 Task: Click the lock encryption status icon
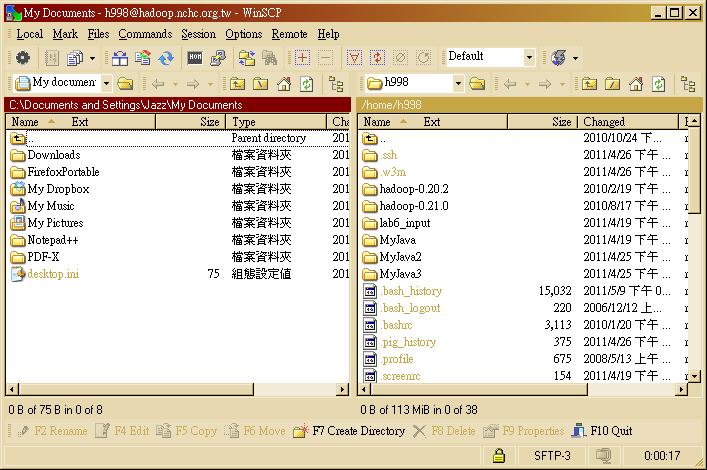tap(499, 456)
